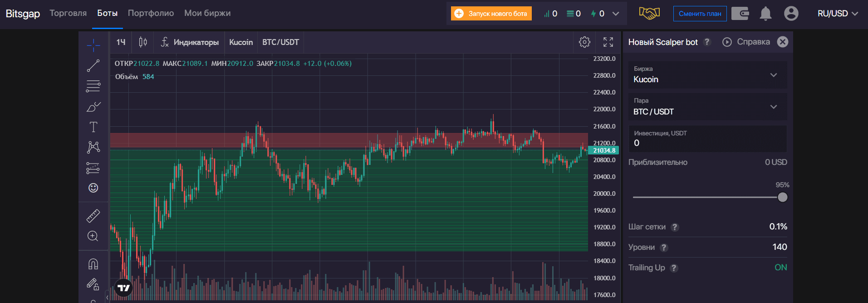Viewport: 868px width, 303px height.
Task: Click the Приблизительно 0 USD value
Action: (x=776, y=162)
